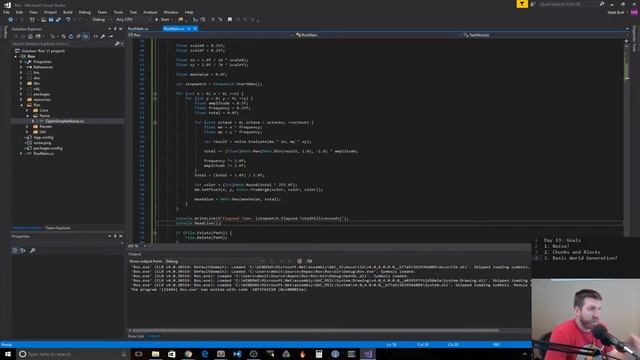The width and height of the screenshot is (640, 360).
Task: Click the Save All toolbar icon
Action: (58, 20)
